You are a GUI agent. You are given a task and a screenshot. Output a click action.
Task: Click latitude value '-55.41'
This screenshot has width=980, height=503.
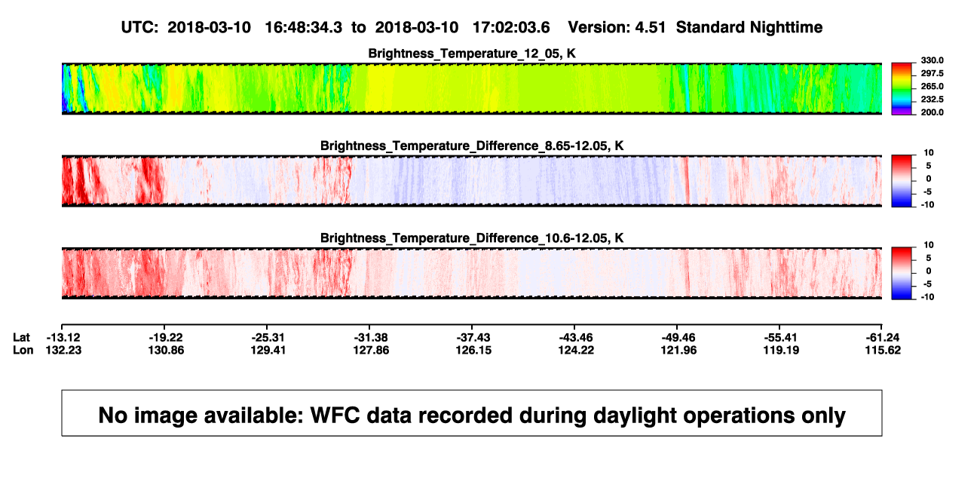pos(782,337)
